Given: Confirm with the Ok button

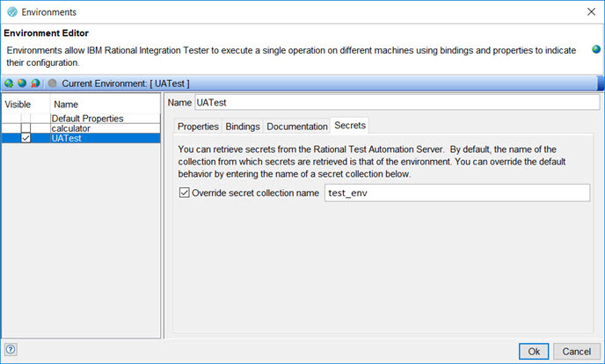Looking at the screenshot, I should (534, 352).
